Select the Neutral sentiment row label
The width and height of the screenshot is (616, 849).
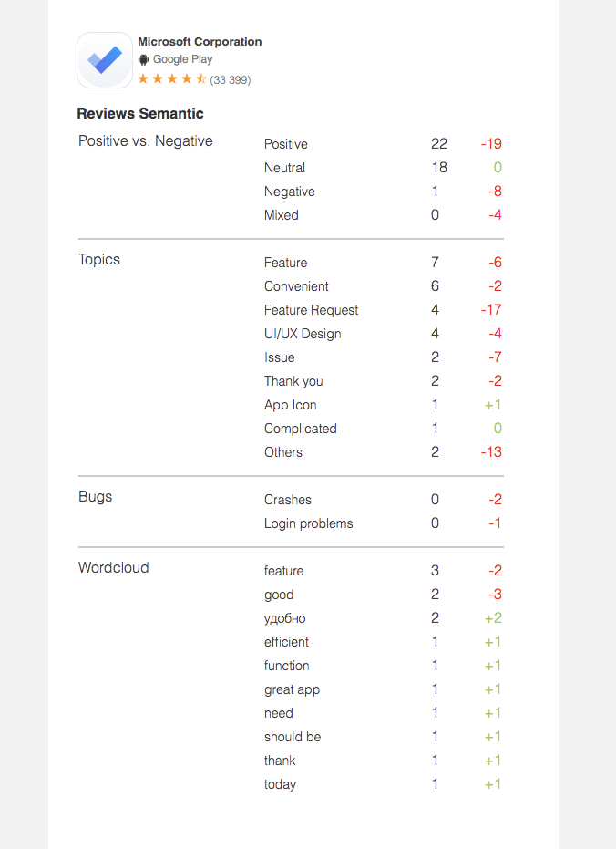tap(284, 168)
